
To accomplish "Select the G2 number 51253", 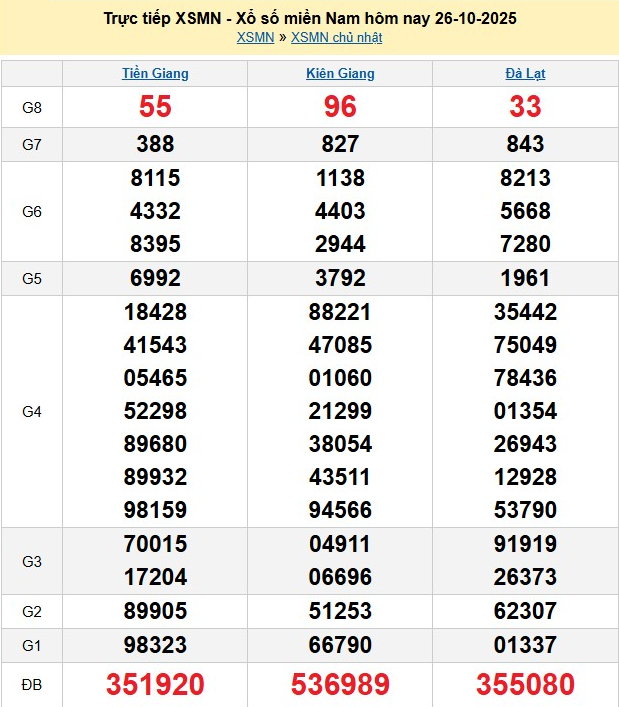I will (340, 610).
